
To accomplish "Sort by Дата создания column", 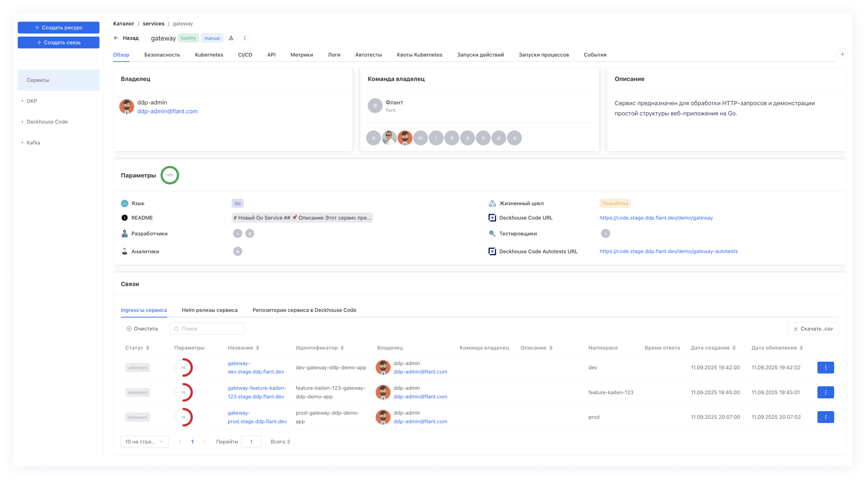I will tap(734, 348).
